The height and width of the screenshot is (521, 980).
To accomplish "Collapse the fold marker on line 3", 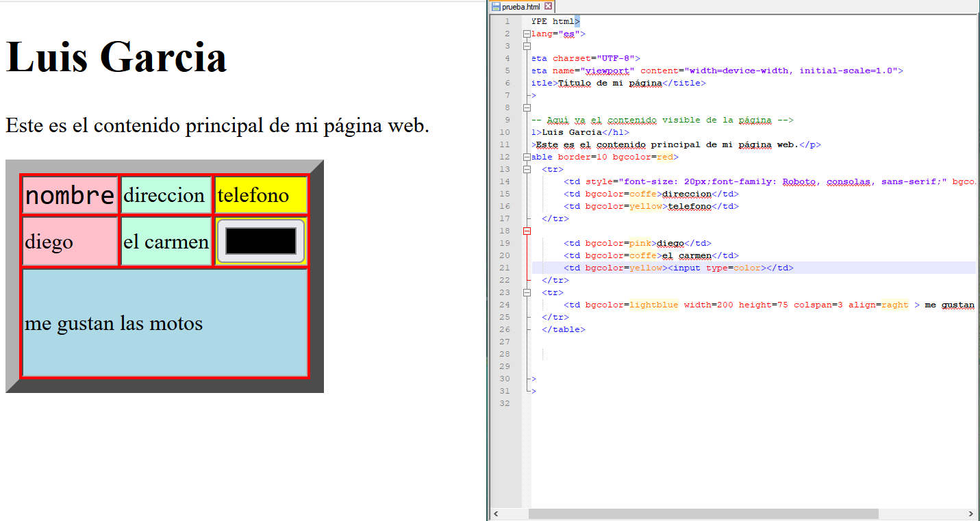I will tap(527, 46).
